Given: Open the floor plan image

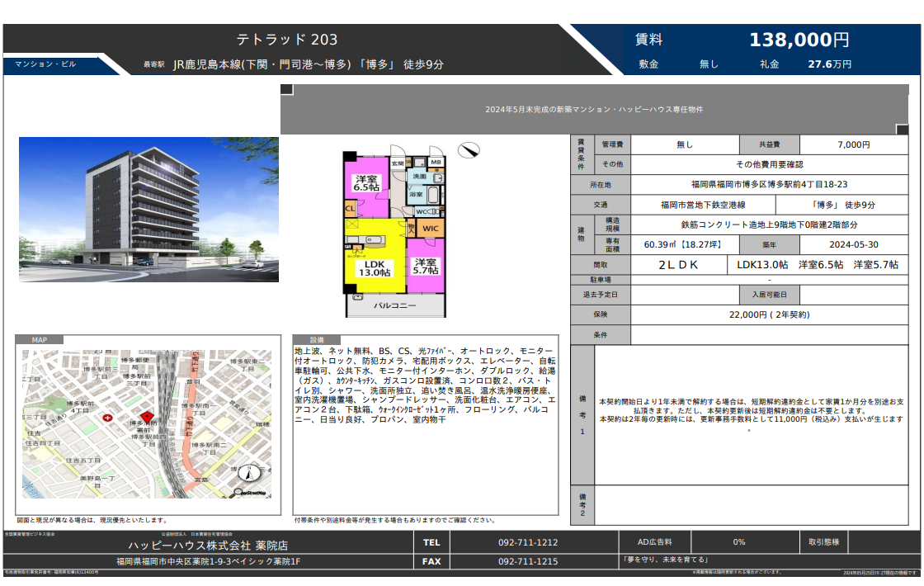Looking at the screenshot, I should tap(394, 231).
